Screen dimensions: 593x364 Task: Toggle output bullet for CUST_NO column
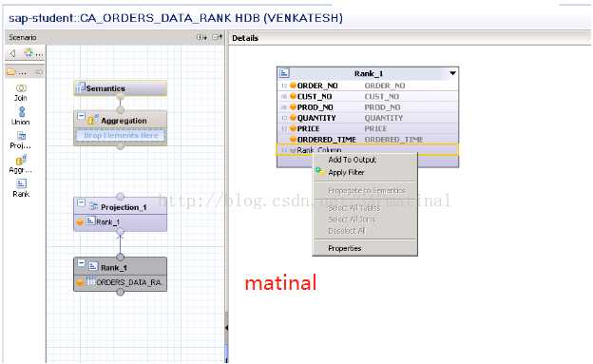point(293,96)
